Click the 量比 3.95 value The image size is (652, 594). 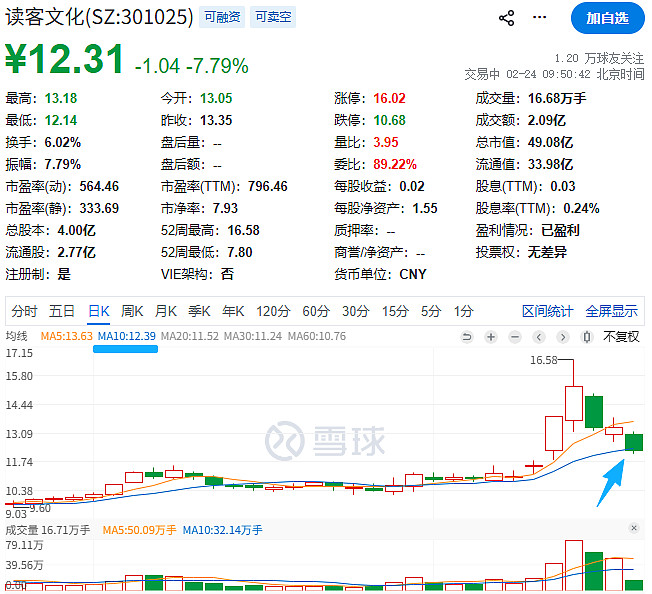(385, 142)
